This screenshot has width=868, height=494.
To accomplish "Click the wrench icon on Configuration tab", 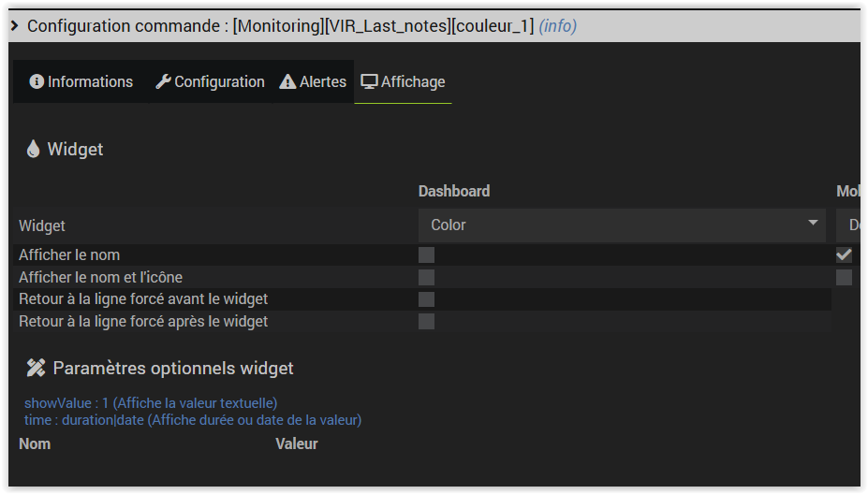I will click(x=163, y=82).
